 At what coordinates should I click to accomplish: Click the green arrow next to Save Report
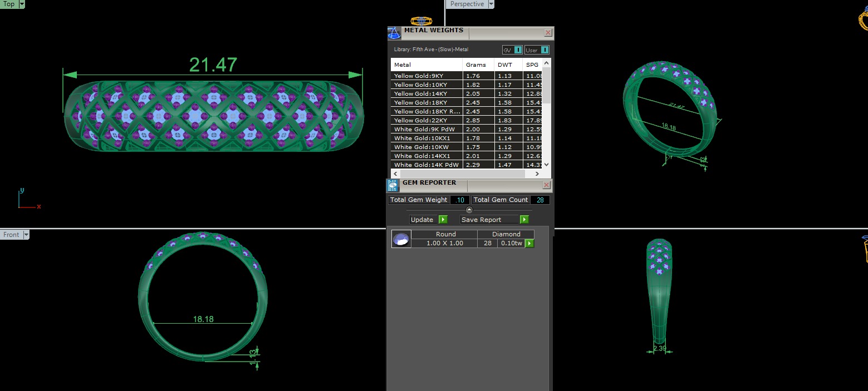point(524,220)
